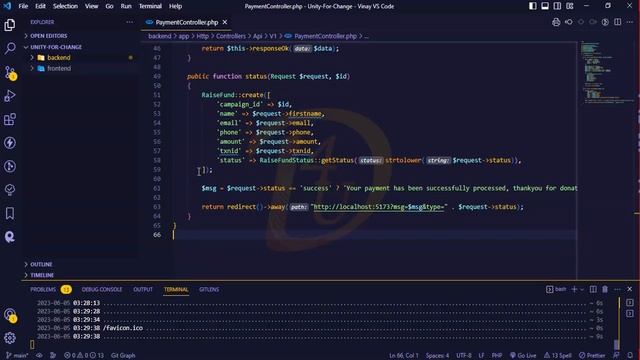Open the Source Control view
640x360 pixels.
click(x=10, y=73)
